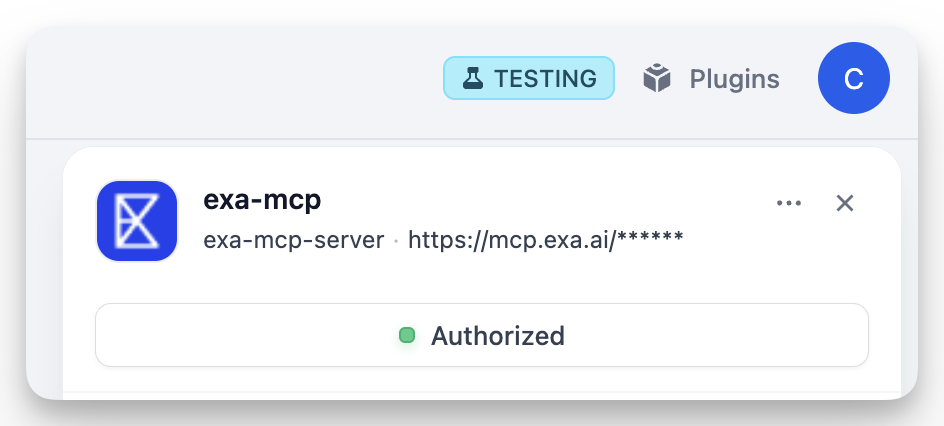Close the exa-mcp panel with X

(x=845, y=203)
